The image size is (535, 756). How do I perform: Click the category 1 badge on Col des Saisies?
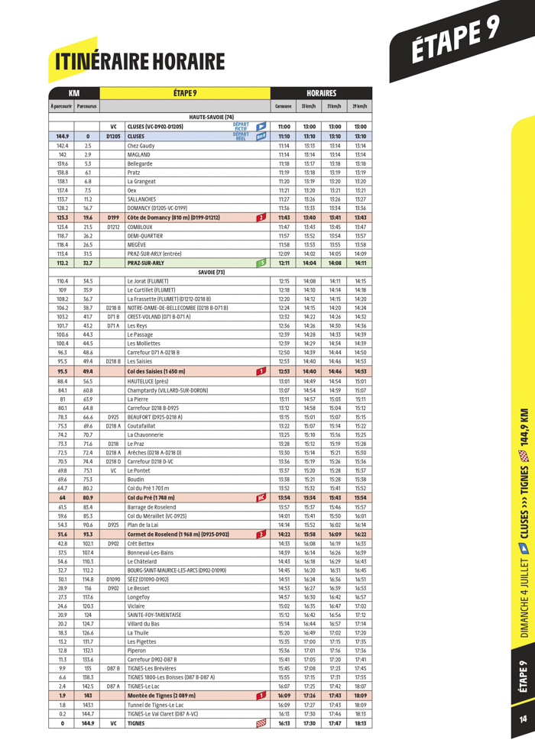pos(260,371)
